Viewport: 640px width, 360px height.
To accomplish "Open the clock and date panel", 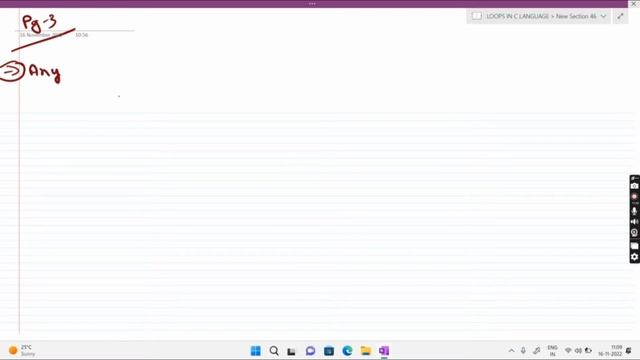I will [x=610, y=351].
